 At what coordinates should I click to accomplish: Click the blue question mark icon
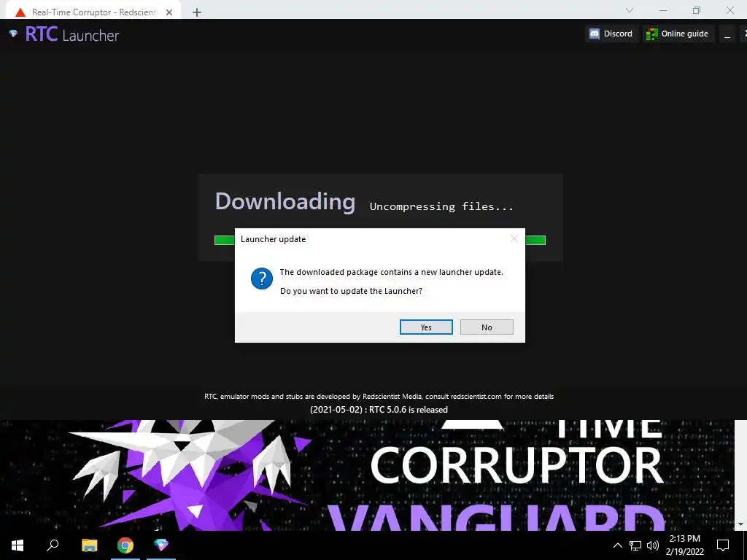[x=262, y=279]
